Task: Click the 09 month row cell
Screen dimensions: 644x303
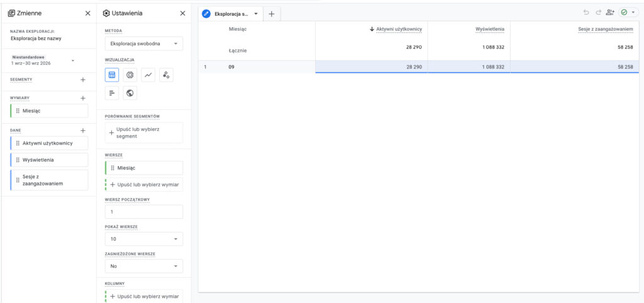Action: click(231, 67)
